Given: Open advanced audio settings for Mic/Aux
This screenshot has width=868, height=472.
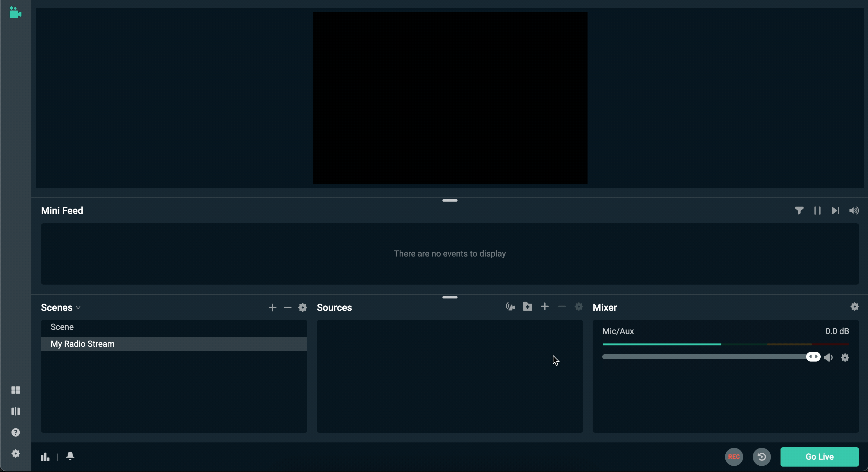Looking at the screenshot, I should (x=845, y=357).
